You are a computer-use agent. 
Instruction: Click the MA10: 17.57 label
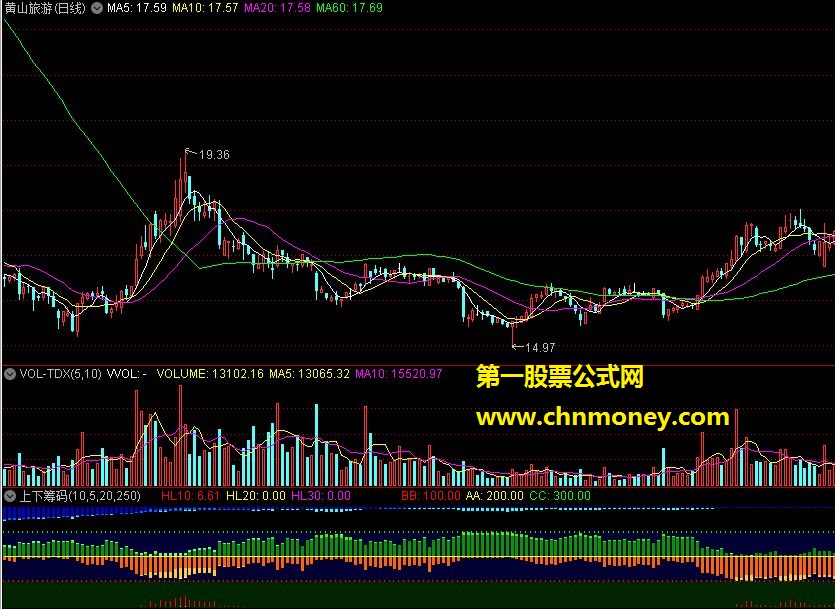tap(205, 8)
